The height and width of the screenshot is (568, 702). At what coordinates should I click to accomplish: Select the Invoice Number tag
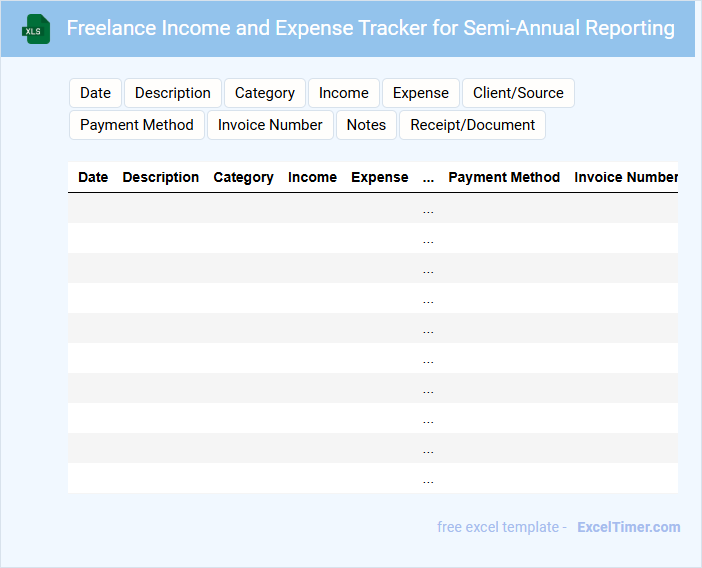pos(270,125)
